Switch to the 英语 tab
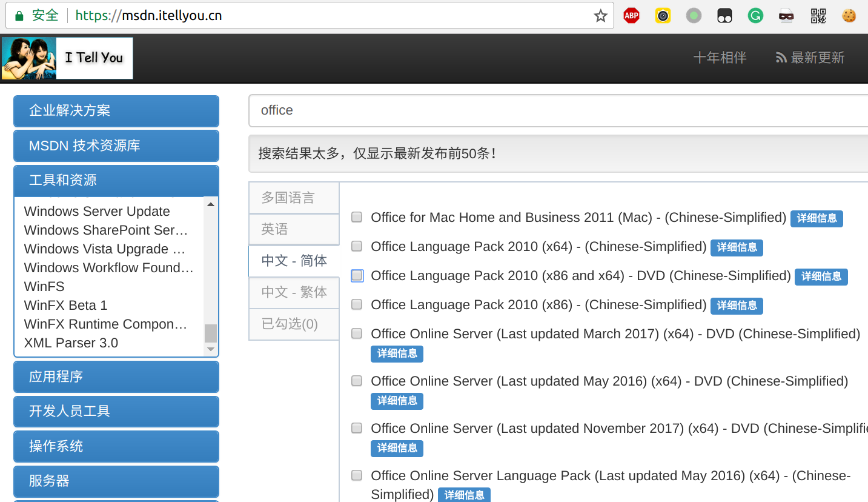This screenshot has width=868, height=502. point(294,229)
